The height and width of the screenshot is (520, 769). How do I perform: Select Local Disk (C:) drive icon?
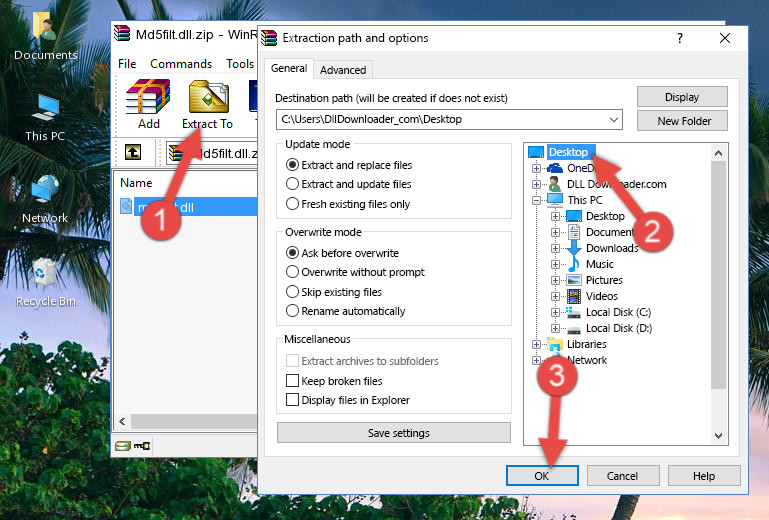point(574,312)
